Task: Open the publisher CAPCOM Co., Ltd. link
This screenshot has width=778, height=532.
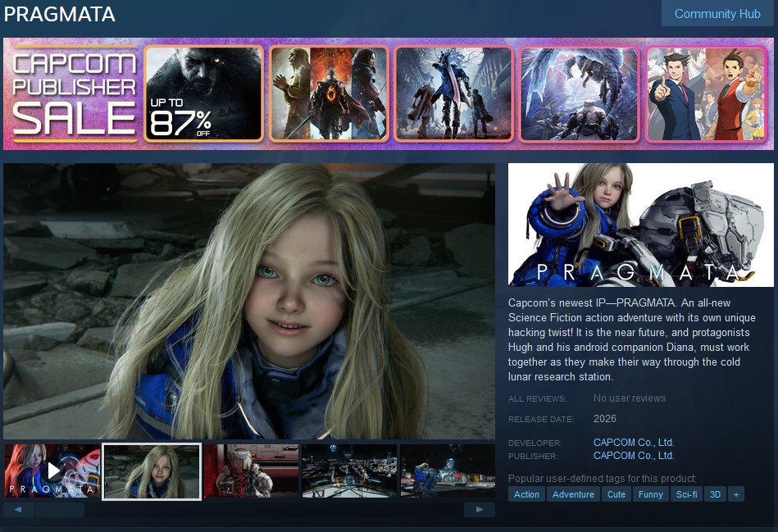Action: (634, 456)
